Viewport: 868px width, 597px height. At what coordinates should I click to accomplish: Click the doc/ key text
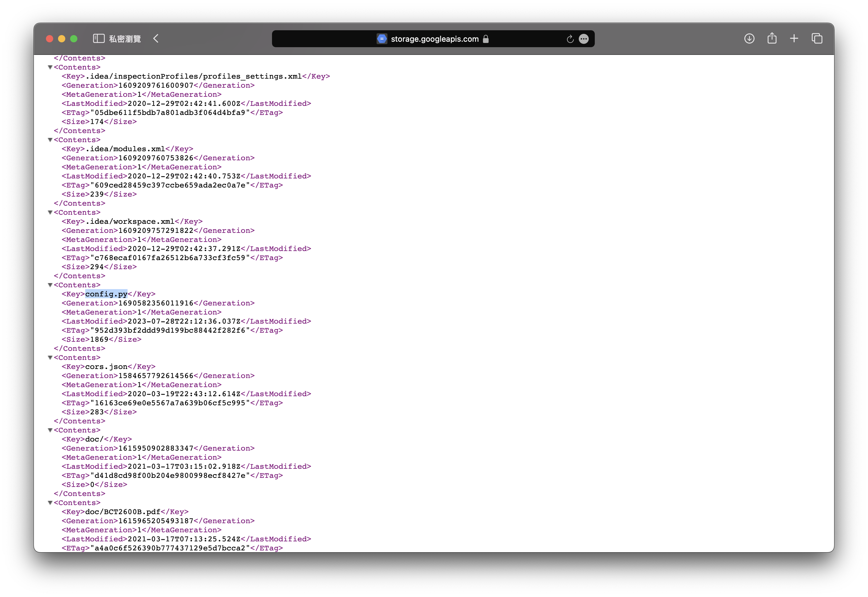[94, 439]
